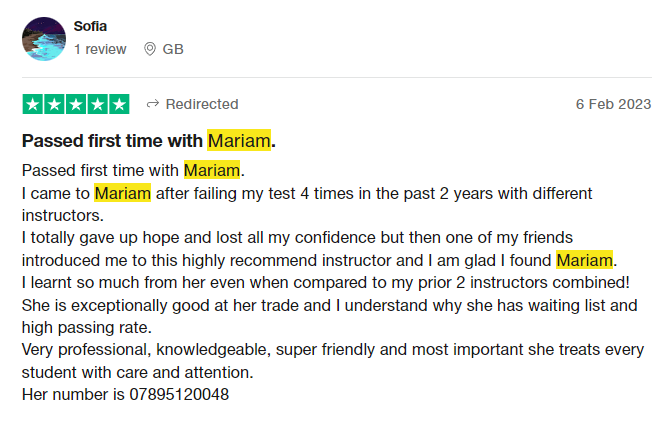Click the fourth green rating star
Image resolution: width=663 pixels, height=422 pixels.
pos(98,104)
